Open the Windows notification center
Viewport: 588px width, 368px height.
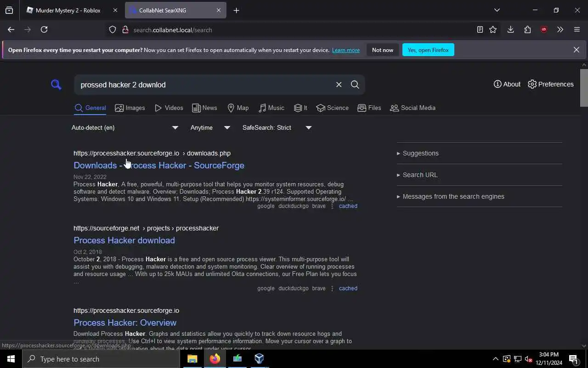(x=573, y=359)
